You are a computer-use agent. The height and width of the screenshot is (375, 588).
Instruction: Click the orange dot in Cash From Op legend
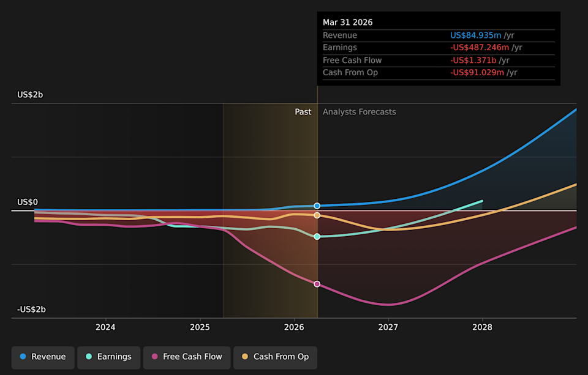[x=245, y=357]
